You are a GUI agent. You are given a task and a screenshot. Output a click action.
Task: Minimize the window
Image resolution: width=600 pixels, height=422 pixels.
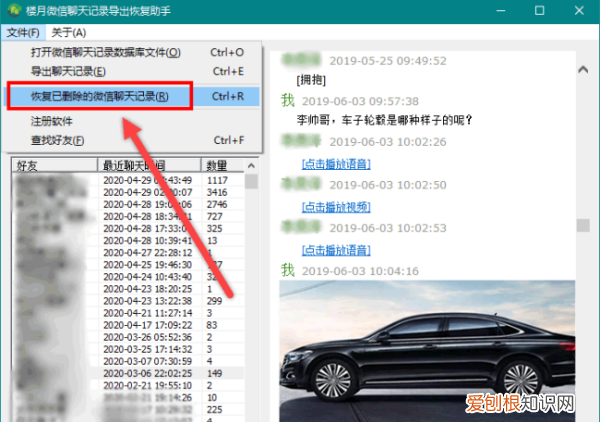501,11
